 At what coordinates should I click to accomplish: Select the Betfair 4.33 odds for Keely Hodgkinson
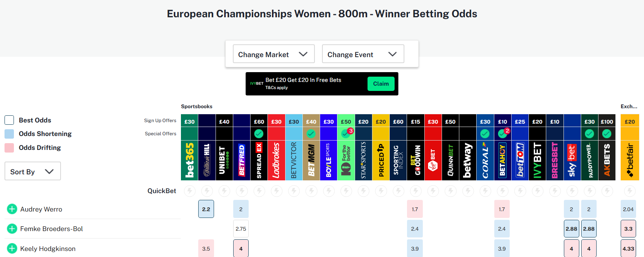point(628,248)
